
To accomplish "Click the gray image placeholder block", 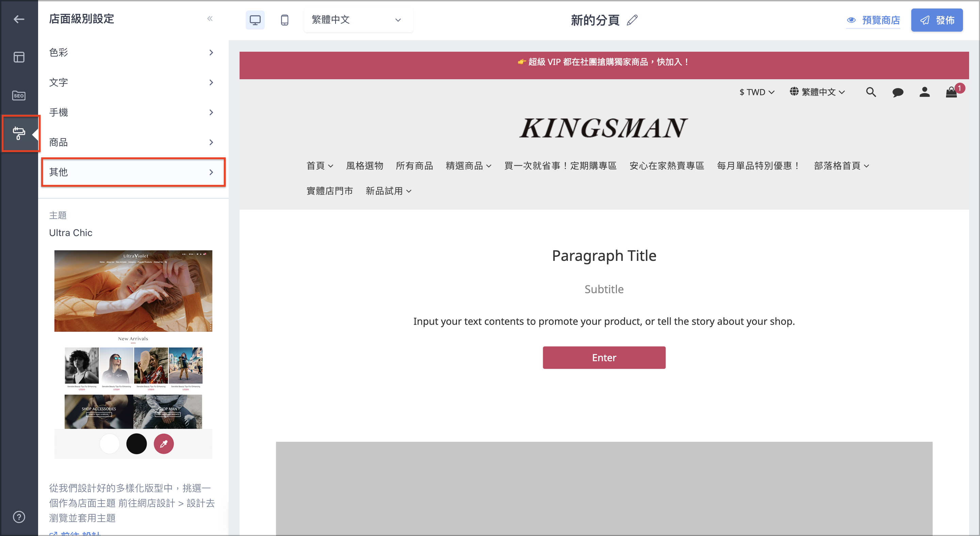I will coord(604,488).
